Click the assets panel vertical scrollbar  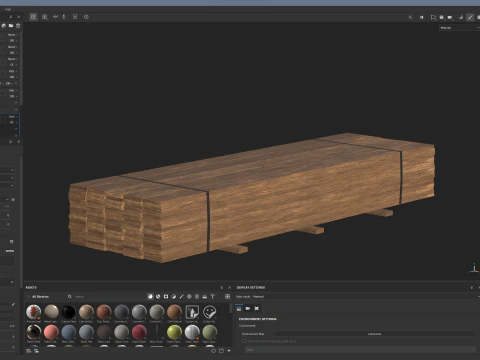pyautogui.click(x=231, y=308)
